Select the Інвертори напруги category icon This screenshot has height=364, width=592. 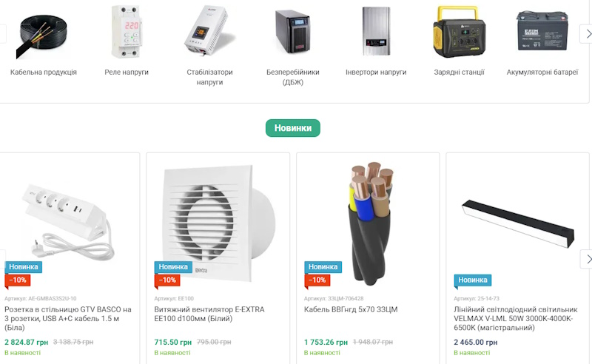pyautogui.click(x=376, y=31)
